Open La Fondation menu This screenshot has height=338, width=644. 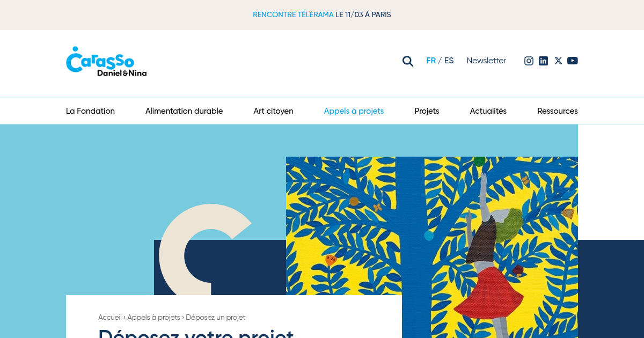click(90, 111)
